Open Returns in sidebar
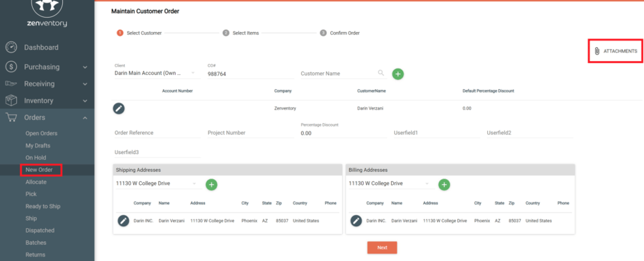Image resolution: width=644 pixels, height=261 pixels. [x=35, y=254]
